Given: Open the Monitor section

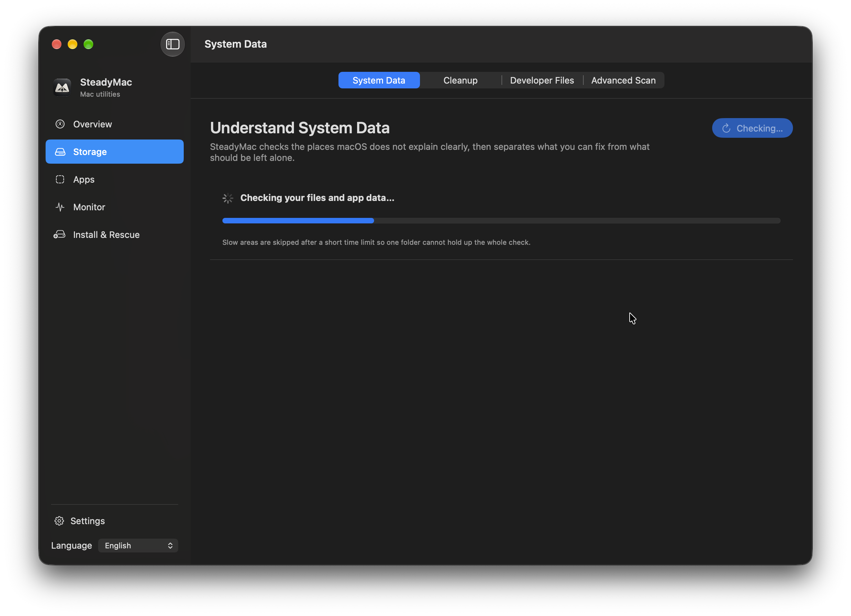Looking at the screenshot, I should click(114, 207).
